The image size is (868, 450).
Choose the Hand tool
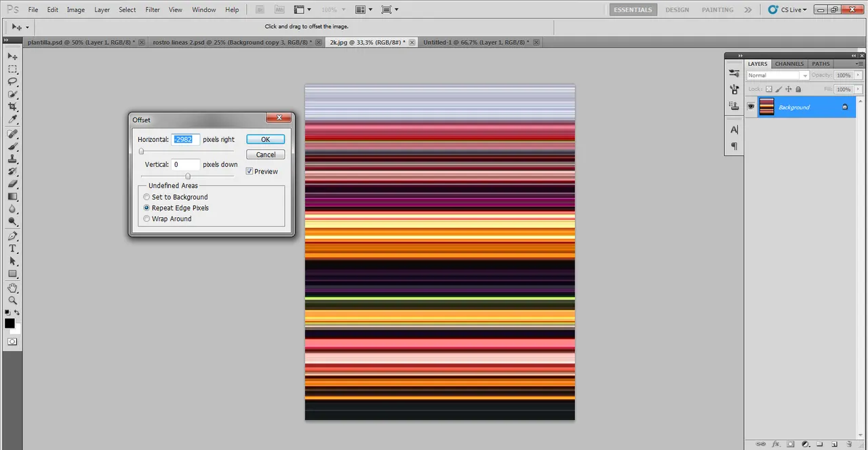pyautogui.click(x=12, y=287)
